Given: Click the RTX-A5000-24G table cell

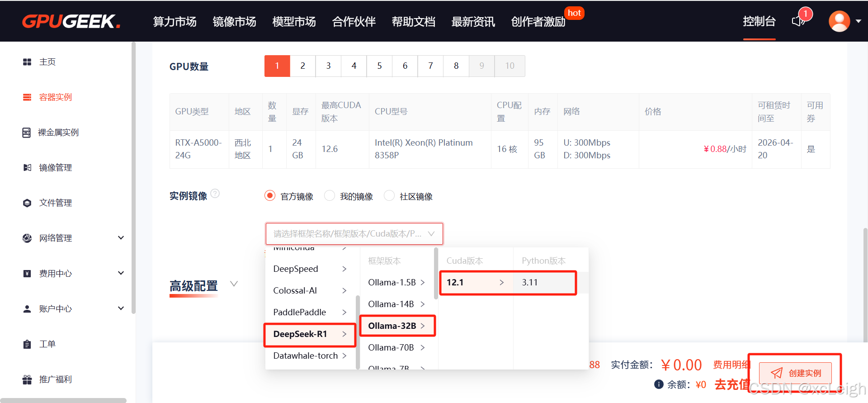Looking at the screenshot, I should (199, 149).
